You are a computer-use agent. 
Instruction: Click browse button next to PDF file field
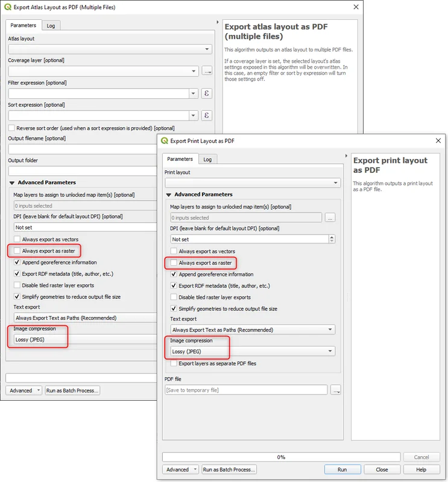click(335, 390)
